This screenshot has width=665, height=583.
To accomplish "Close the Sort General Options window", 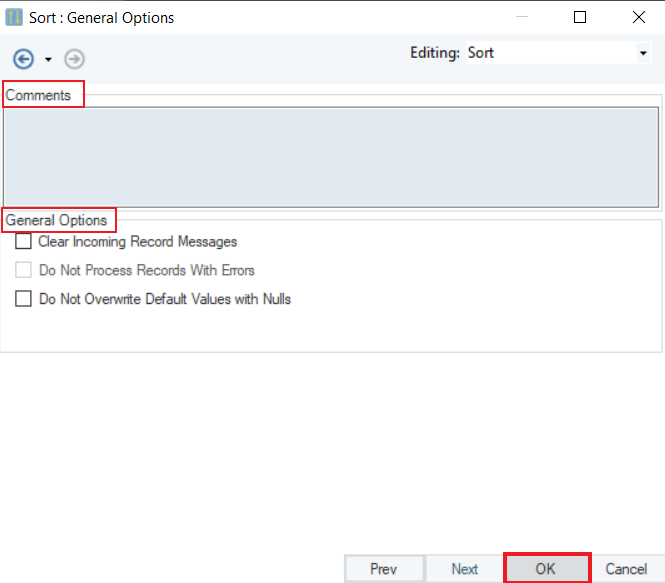I will (x=639, y=17).
